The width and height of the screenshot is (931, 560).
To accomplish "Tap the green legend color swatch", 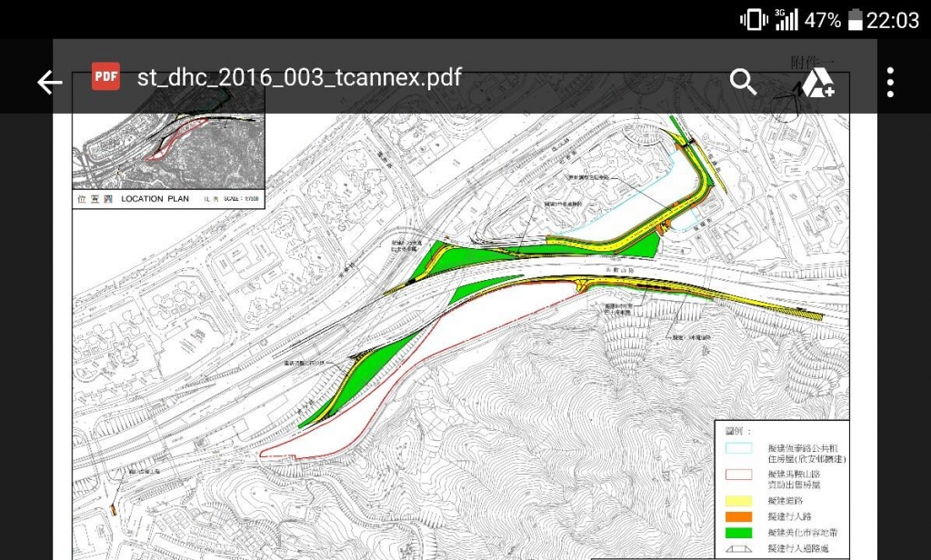I will 738,533.
